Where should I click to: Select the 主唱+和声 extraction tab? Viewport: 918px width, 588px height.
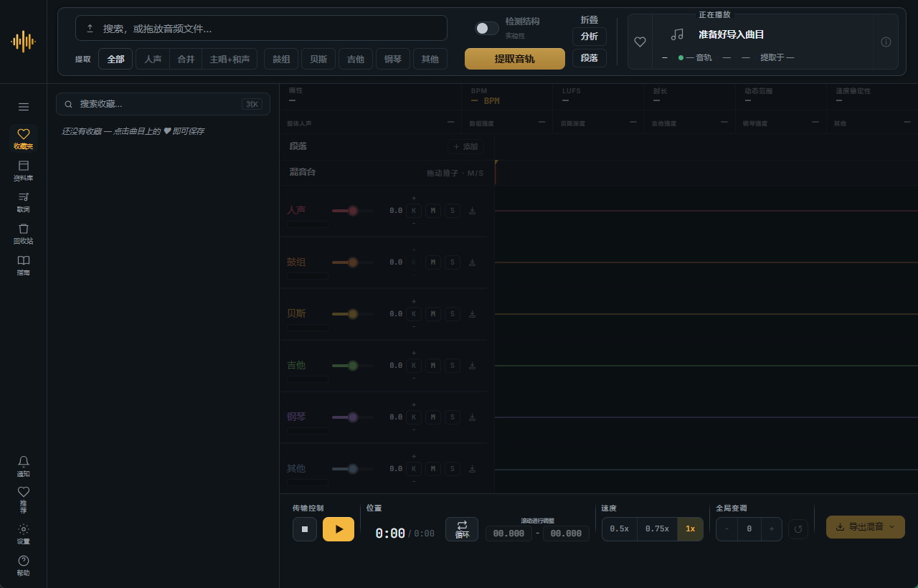click(229, 59)
